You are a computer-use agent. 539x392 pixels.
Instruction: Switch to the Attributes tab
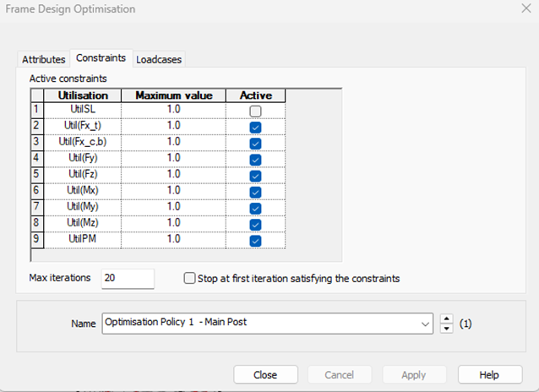click(44, 59)
